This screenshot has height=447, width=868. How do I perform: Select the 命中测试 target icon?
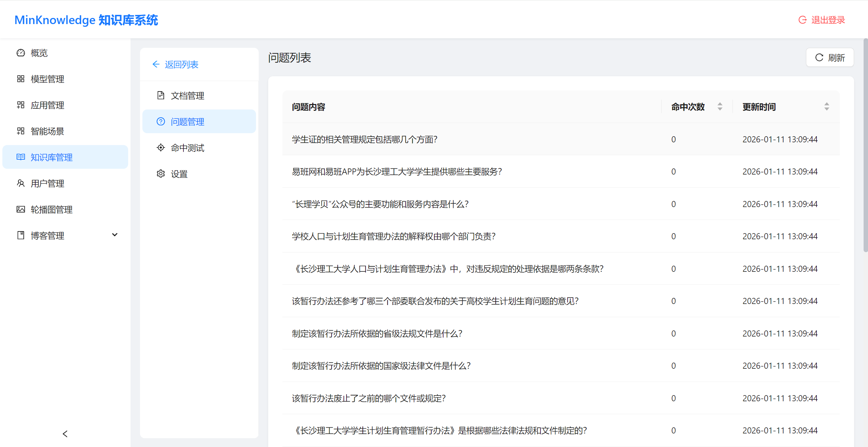(161, 147)
